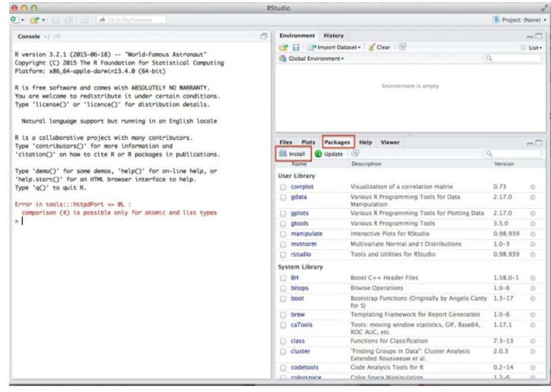Check the gtools package checkbox
551x392 pixels.
point(283,224)
